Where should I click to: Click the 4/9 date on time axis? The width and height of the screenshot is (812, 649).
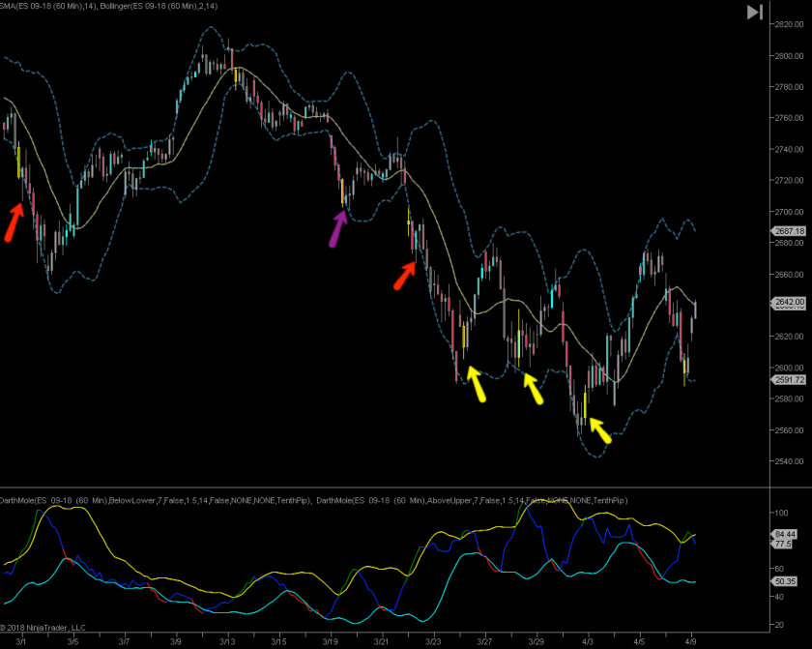coord(690,640)
